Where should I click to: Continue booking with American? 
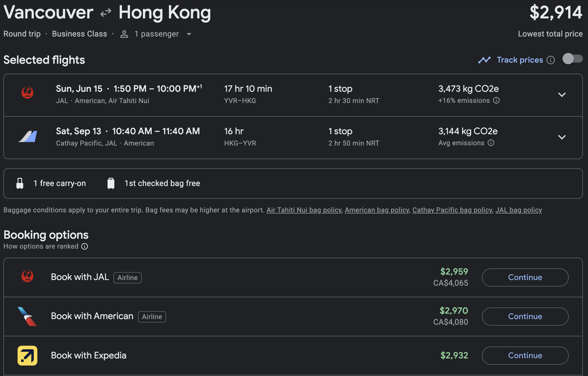coord(525,317)
